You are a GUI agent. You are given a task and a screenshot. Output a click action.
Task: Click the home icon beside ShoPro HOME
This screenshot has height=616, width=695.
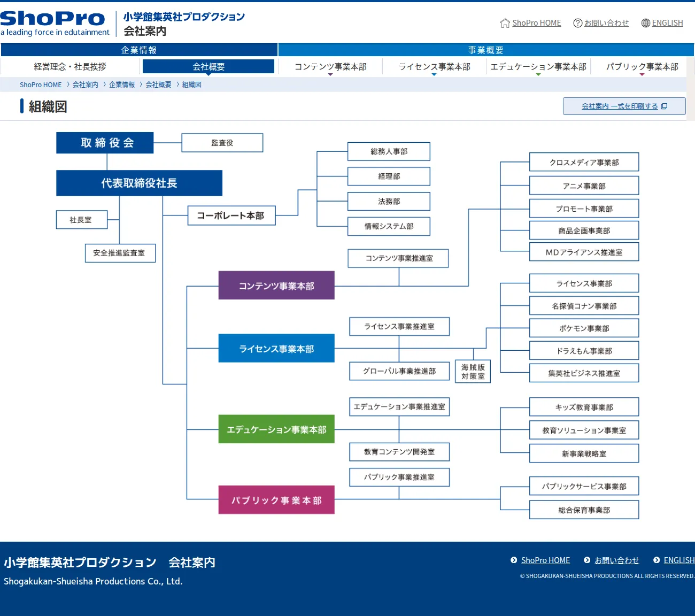tap(505, 23)
